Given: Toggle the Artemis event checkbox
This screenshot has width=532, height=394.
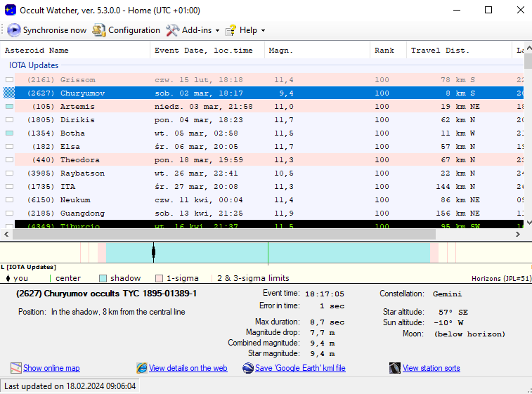Looking at the screenshot, I should point(10,107).
